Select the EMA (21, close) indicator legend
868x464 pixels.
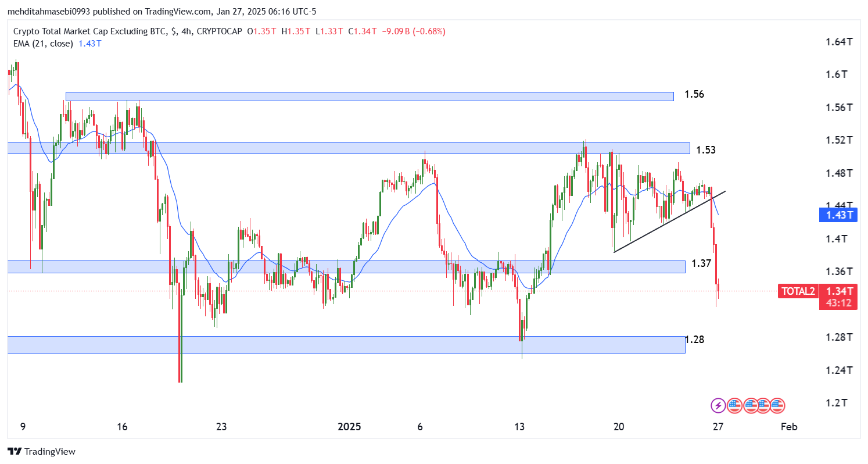tap(42, 43)
